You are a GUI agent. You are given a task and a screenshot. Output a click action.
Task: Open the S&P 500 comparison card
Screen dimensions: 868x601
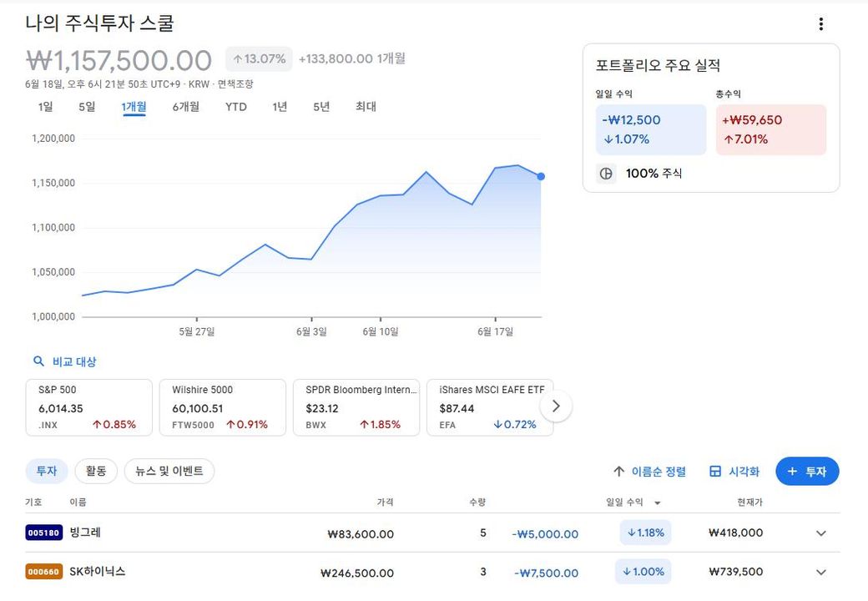pyautogui.click(x=89, y=407)
